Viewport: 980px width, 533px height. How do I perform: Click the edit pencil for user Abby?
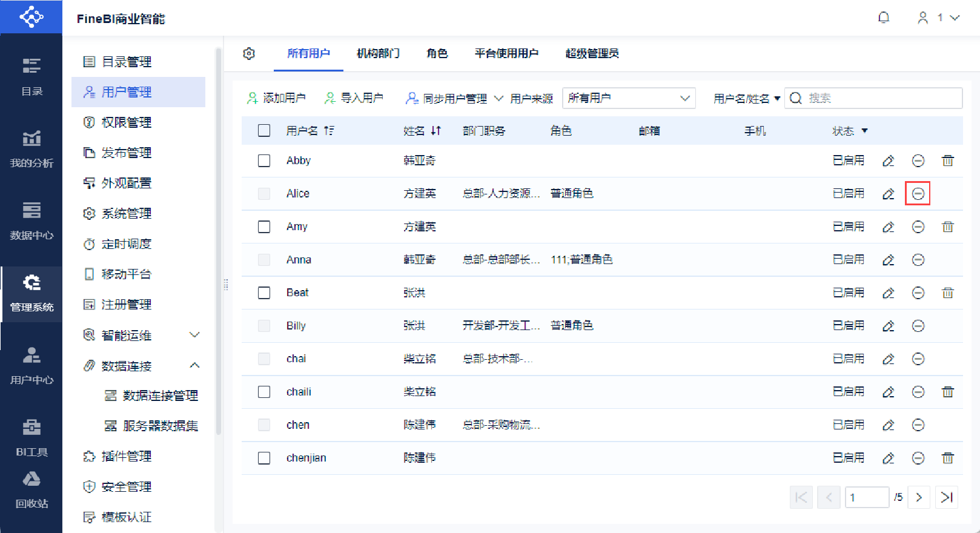coord(888,161)
